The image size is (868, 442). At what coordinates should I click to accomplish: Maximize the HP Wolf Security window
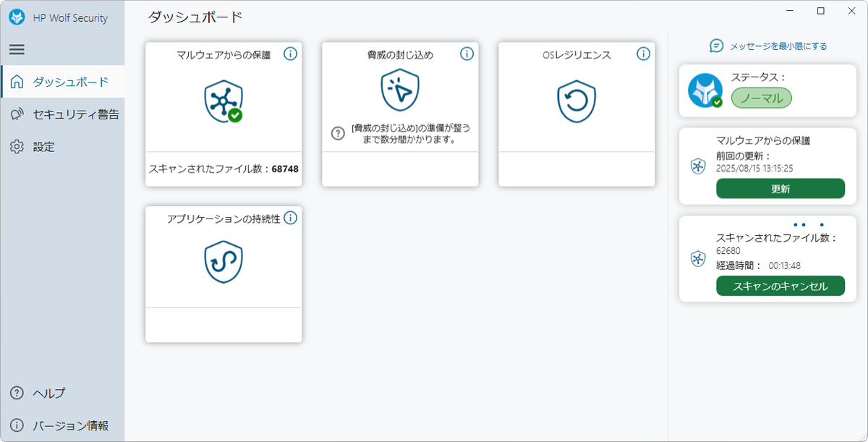tap(820, 11)
